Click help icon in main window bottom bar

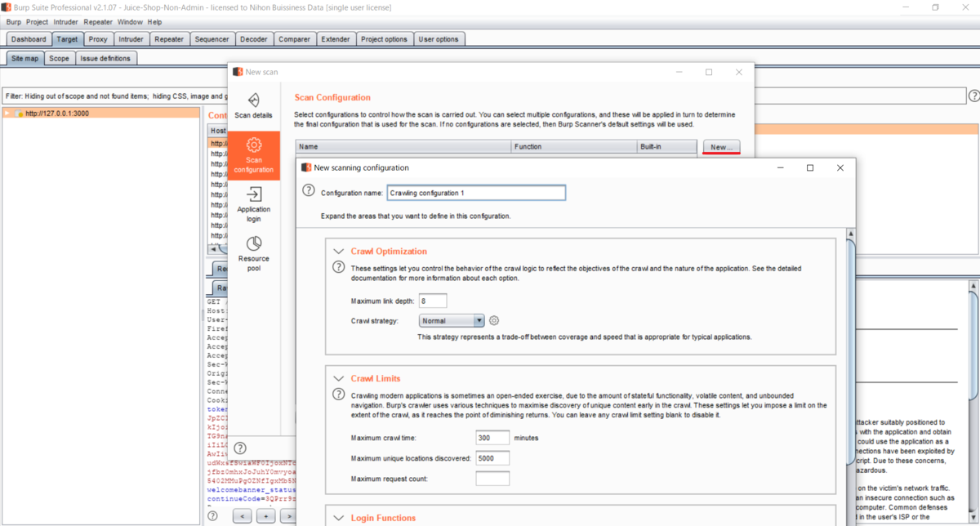(x=212, y=516)
